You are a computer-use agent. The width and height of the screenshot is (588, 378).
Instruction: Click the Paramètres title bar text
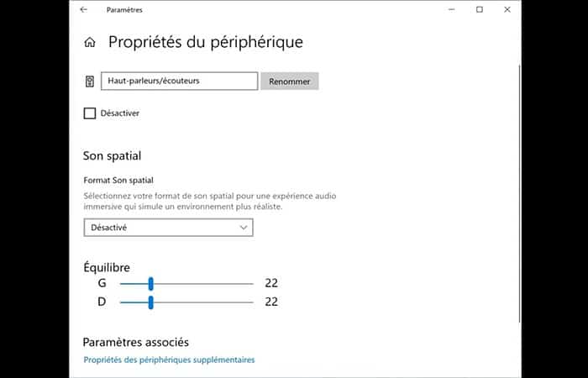124,10
